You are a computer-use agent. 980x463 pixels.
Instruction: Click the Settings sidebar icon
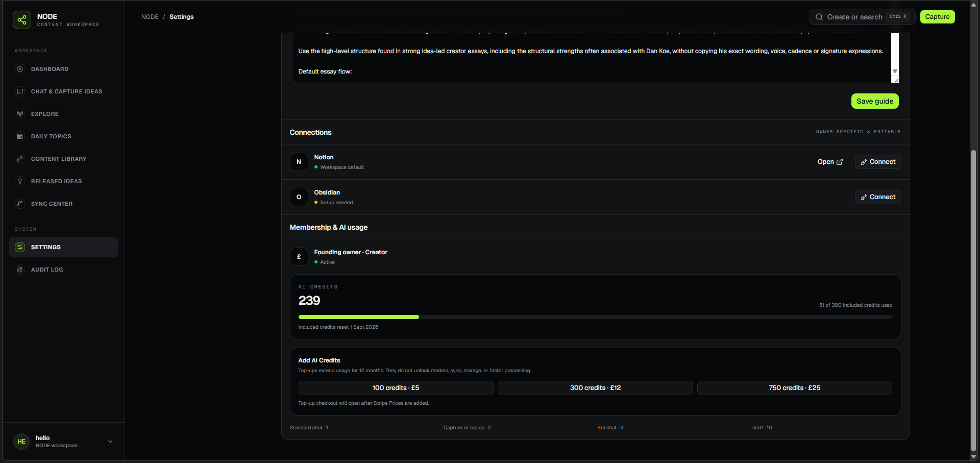coord(20,247)
